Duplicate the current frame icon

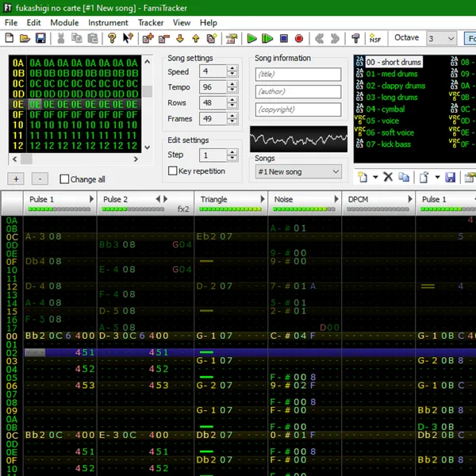(x=212, y=38)
